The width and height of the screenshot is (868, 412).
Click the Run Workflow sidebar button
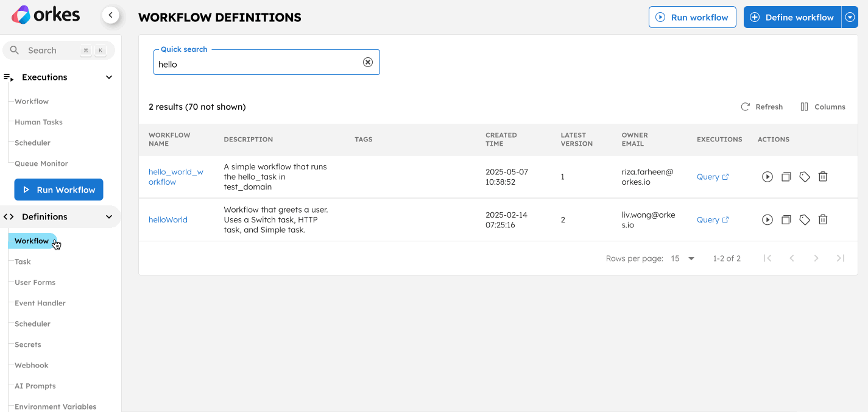58,190
